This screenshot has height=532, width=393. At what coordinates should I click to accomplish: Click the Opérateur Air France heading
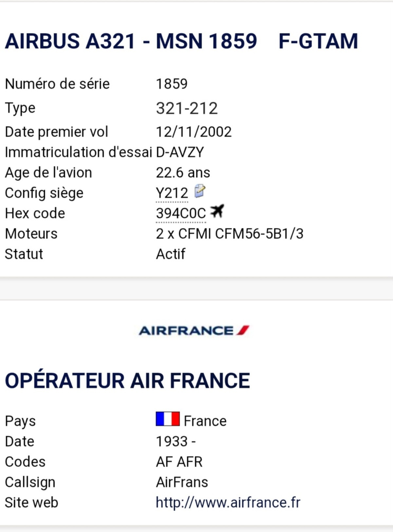127,381
